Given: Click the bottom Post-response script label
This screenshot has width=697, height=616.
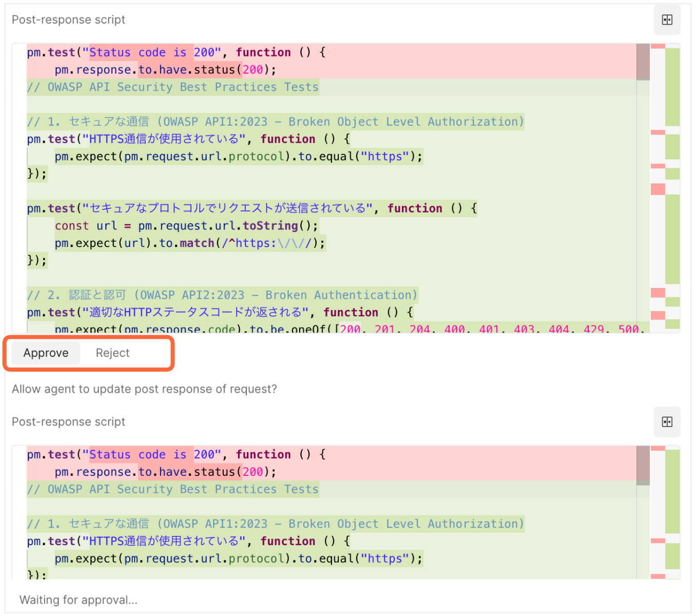Looking at the screenshot, I should [68, 421].
